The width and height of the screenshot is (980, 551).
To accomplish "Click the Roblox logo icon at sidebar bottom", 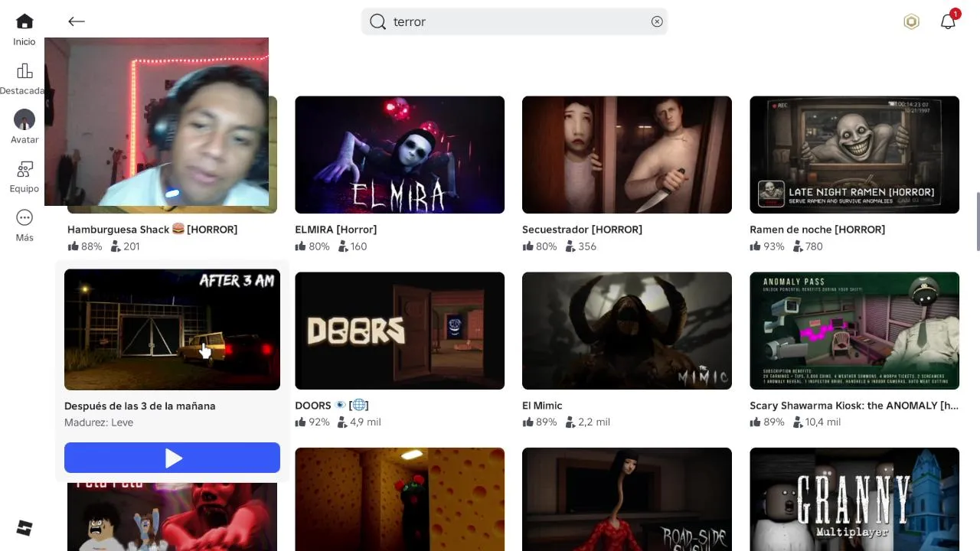I will click(24, 528).
